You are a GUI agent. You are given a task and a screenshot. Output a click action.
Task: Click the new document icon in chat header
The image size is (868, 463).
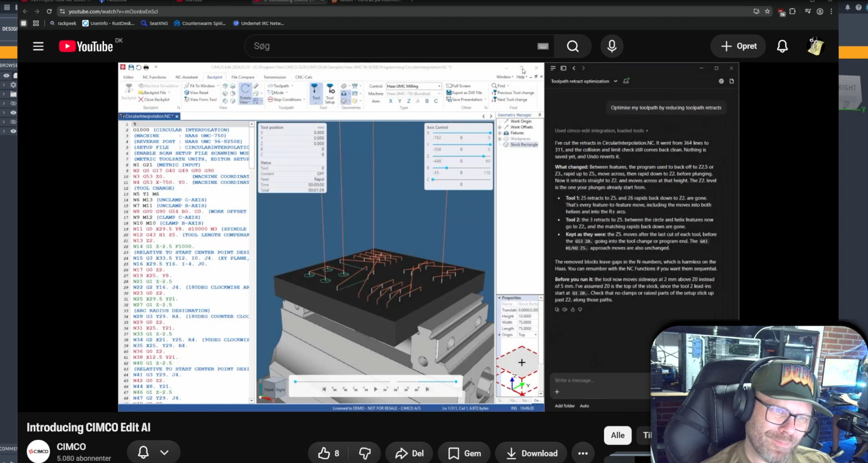click(x=731, y=81)
